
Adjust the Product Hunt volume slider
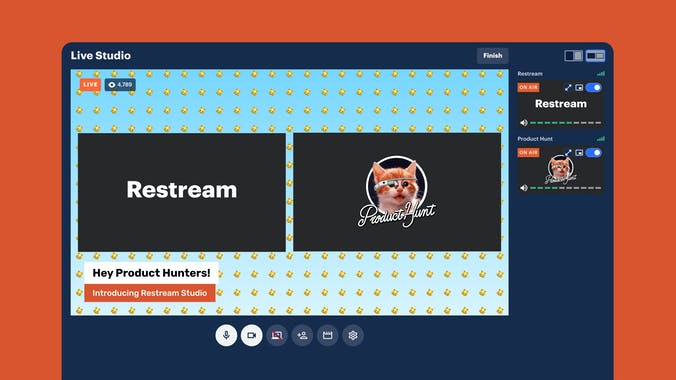tap(565, 188)
